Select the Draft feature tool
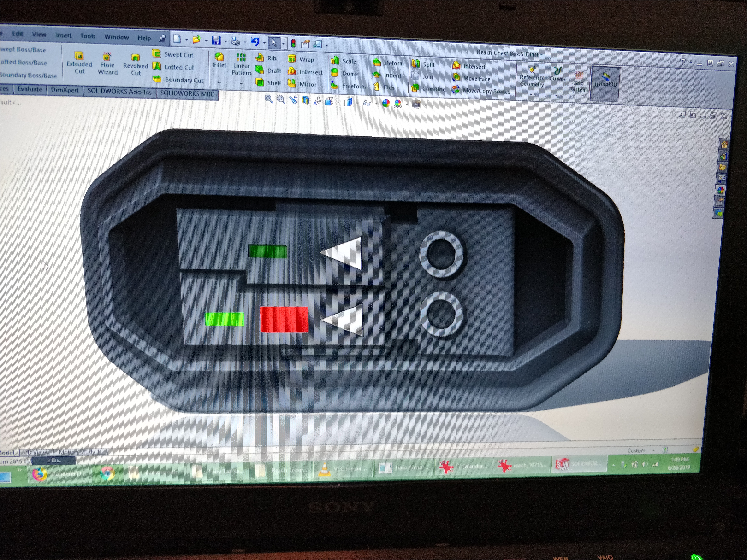The height and width of the screenshot is (560, 747). point(268,70)
